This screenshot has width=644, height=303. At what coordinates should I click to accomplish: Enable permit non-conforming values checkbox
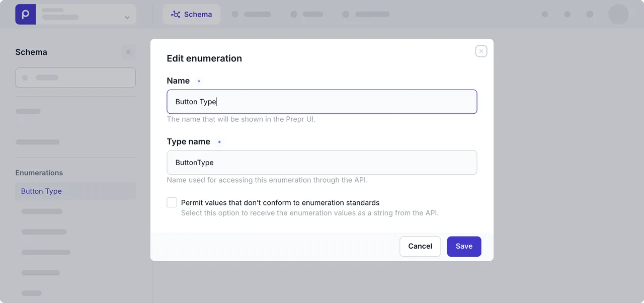172,202
